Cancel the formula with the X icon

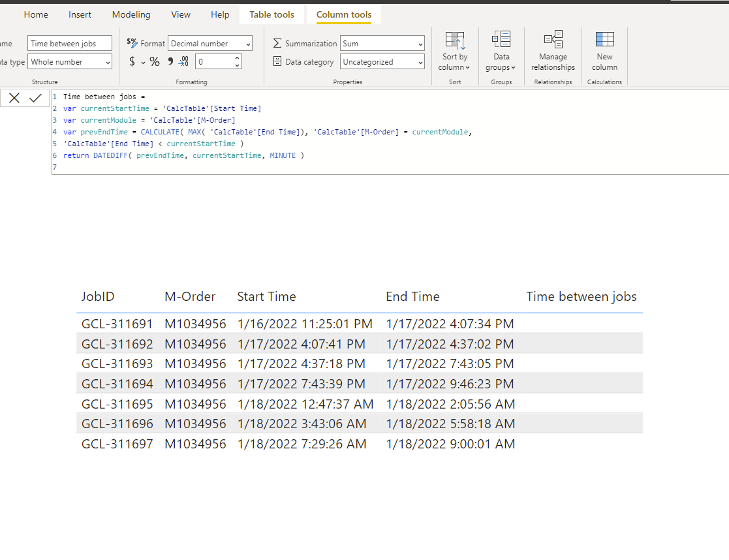[14, 98]
